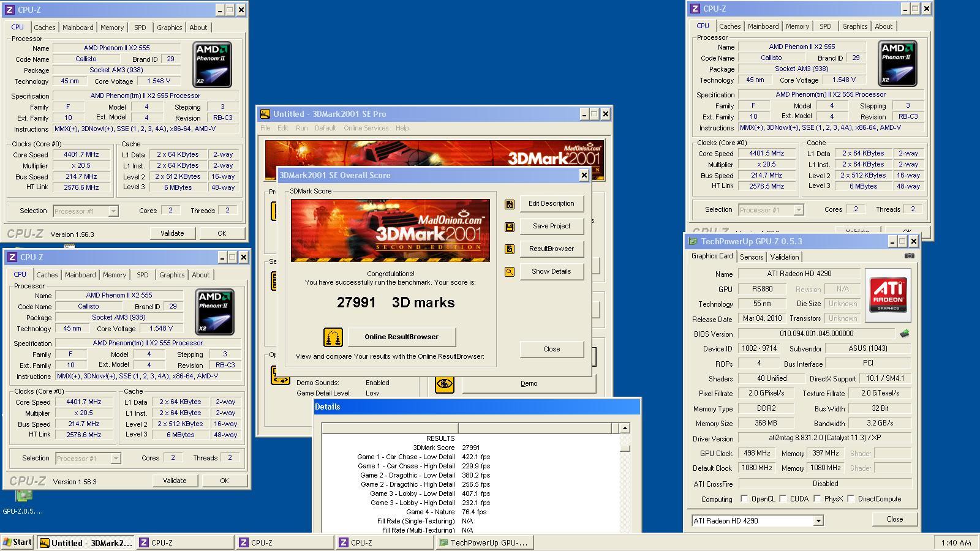Click the Name field in top-left CPU-Z

point(116,48)
